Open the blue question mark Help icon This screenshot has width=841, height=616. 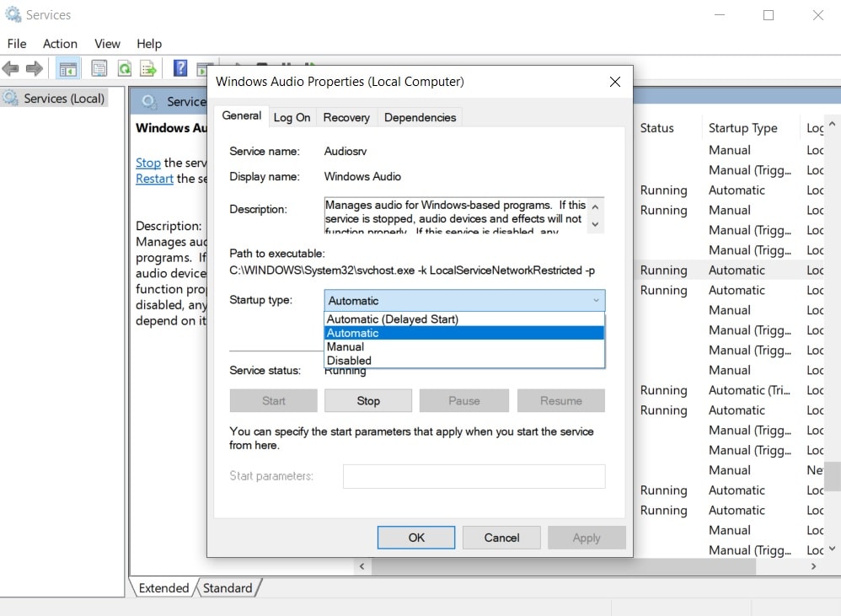point(180,68)
